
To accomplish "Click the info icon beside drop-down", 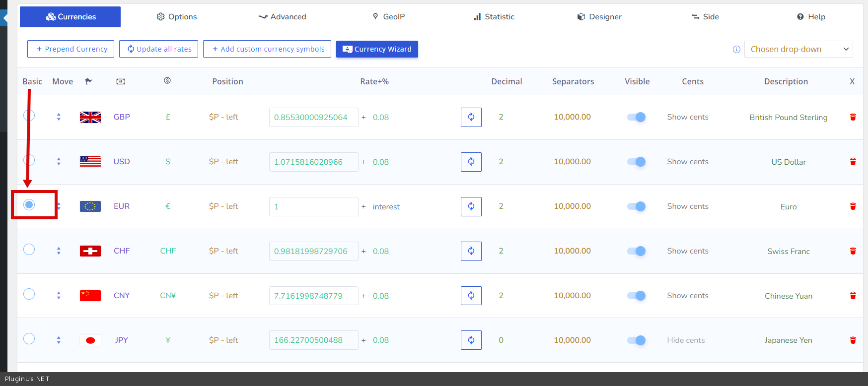I will [x=736, y=50].
